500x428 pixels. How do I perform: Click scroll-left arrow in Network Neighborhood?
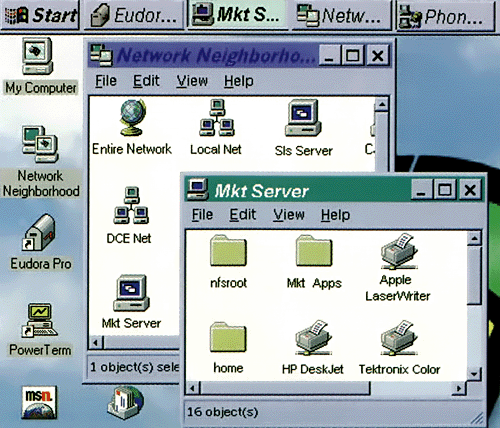[x=96, y=342]
